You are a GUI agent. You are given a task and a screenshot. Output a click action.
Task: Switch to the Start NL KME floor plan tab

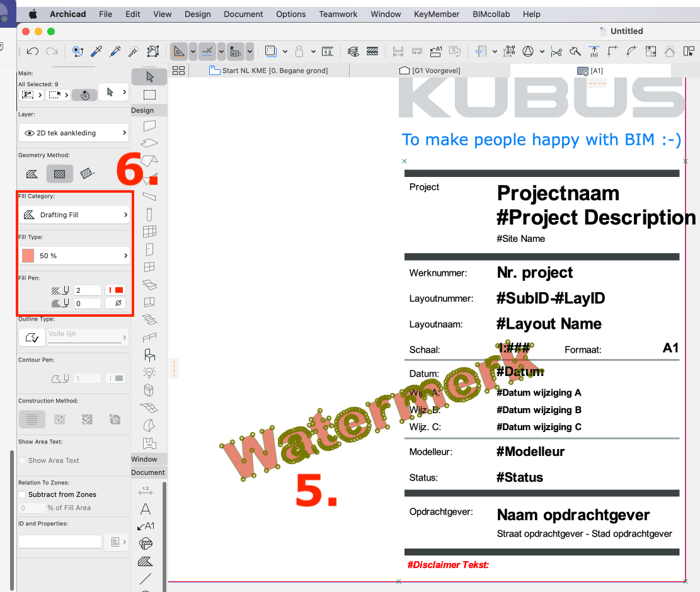point(269,71)
